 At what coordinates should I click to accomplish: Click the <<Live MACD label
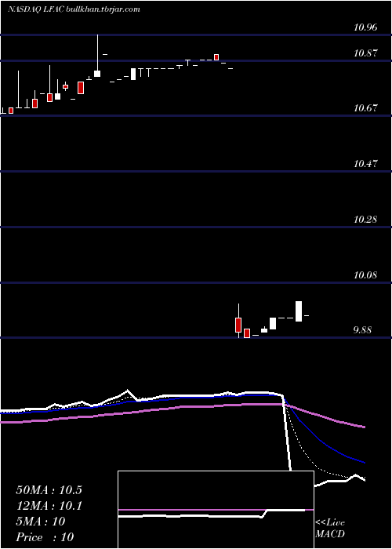point(330,529)
